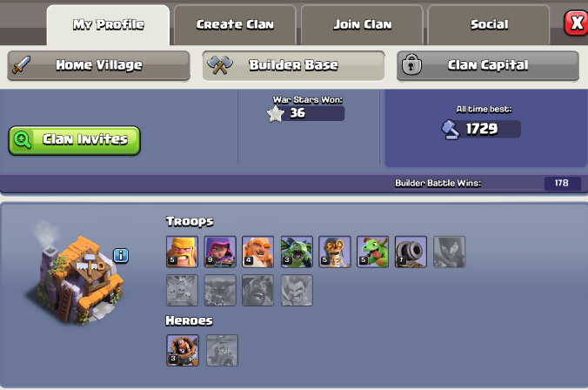Screen dimensions: 588x390
Task: Click the locked Night Witch troop
Action: tap(449, 252)
